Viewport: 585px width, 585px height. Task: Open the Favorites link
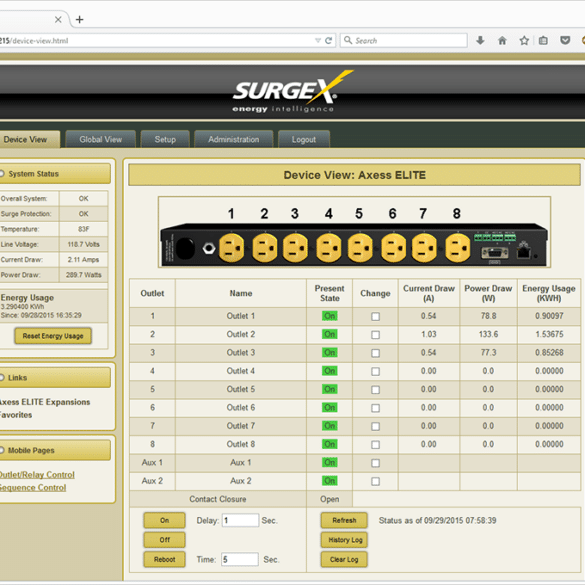click(x=16, y=415)
